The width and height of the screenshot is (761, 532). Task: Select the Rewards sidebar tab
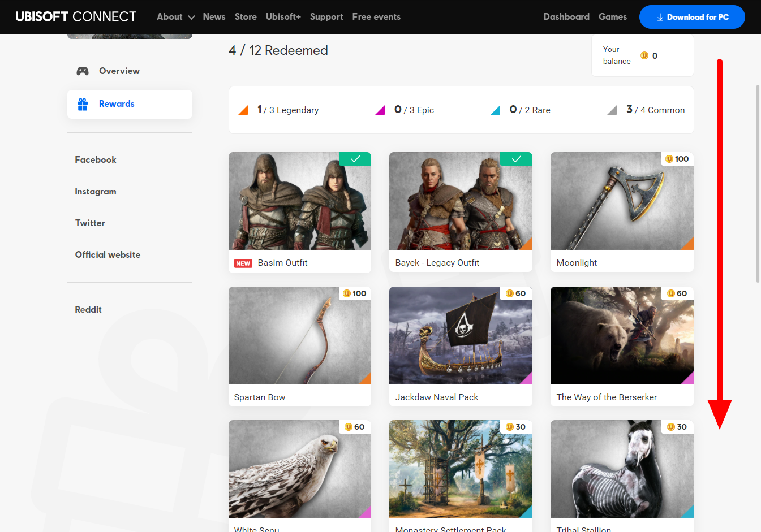coord(130,104)
